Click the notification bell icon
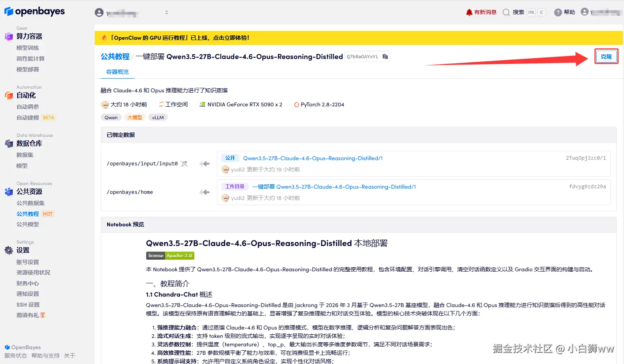The image size is (624, 364). point(469,12)
